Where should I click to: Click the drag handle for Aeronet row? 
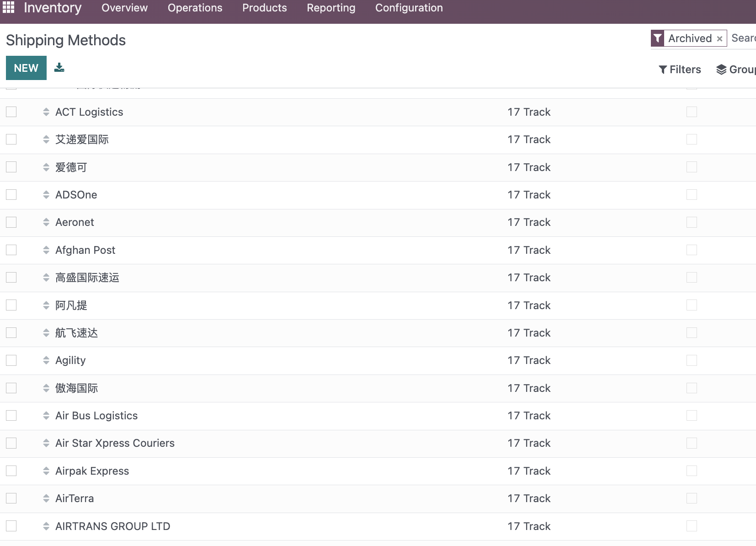click(x=46, y=222)
